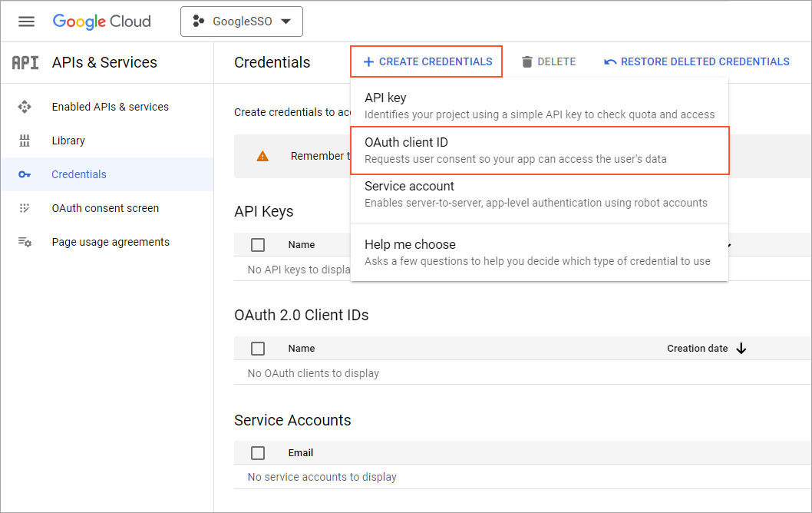Click the trash icon beside Delete
The width and height of the screenshot is (812, 513).
tap(527, 62)
